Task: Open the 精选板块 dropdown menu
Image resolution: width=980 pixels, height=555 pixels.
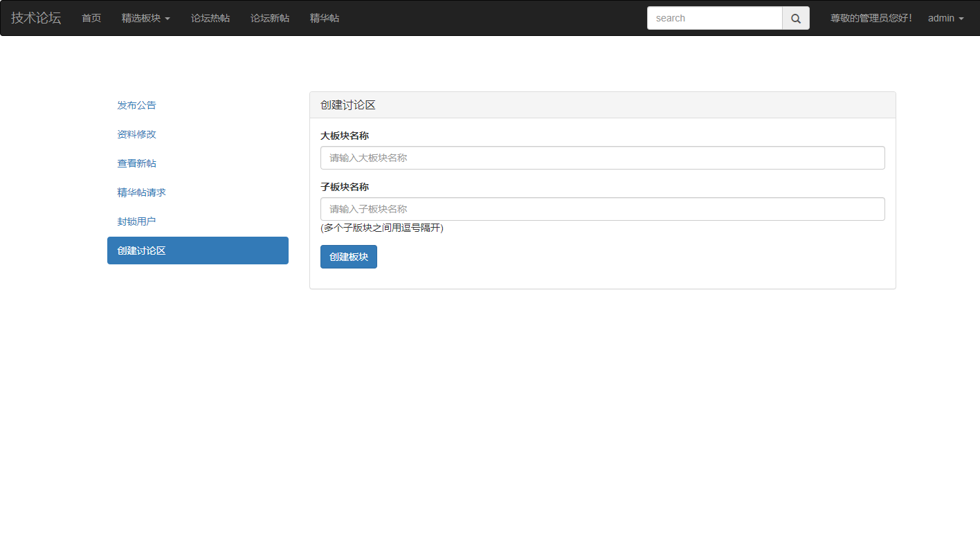Action: [145, 19]
